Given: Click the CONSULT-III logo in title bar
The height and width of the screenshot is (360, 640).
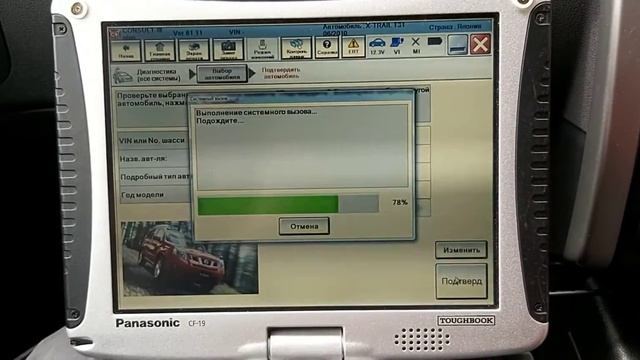Looking at the screenshot, I should click(x=115, y=34).
